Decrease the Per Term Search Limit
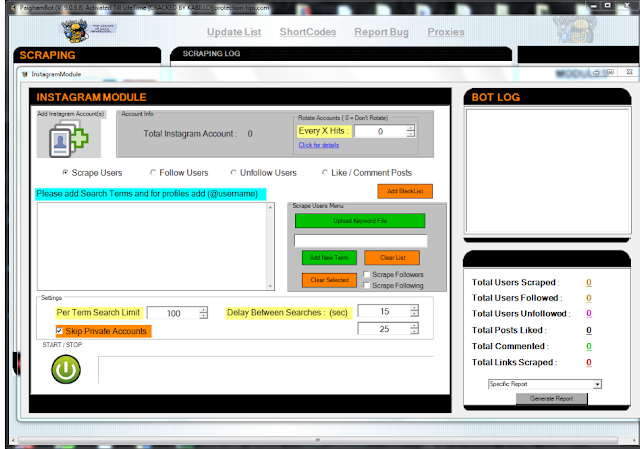The image size is (640, 449). (x=203, y=316)
